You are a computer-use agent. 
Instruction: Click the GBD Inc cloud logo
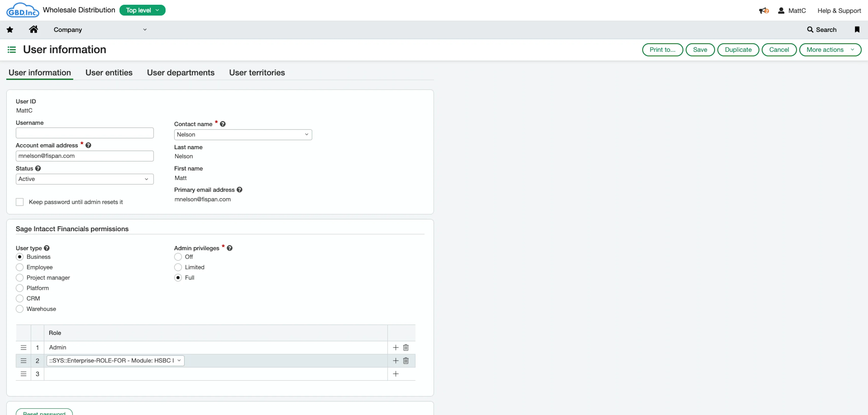[x=22, y=10]
